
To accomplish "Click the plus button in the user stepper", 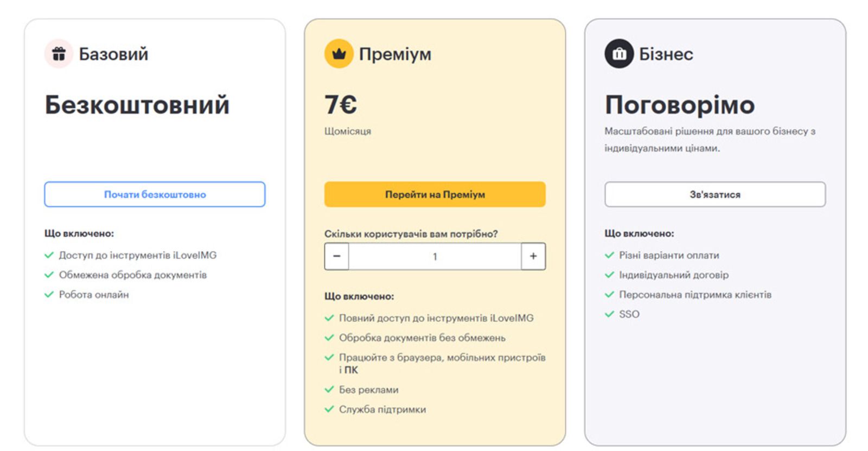I will (532, 256).
